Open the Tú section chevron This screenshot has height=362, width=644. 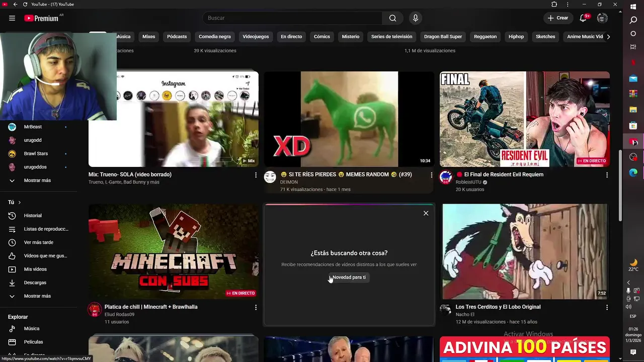click(x=20, y=202)
